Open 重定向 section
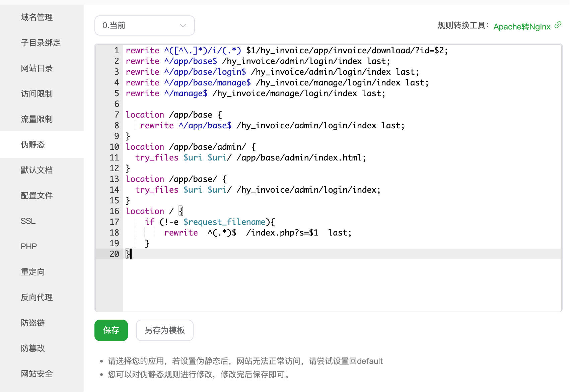The image size is (570, 392). pyautogui.click(x=33, y=272)
